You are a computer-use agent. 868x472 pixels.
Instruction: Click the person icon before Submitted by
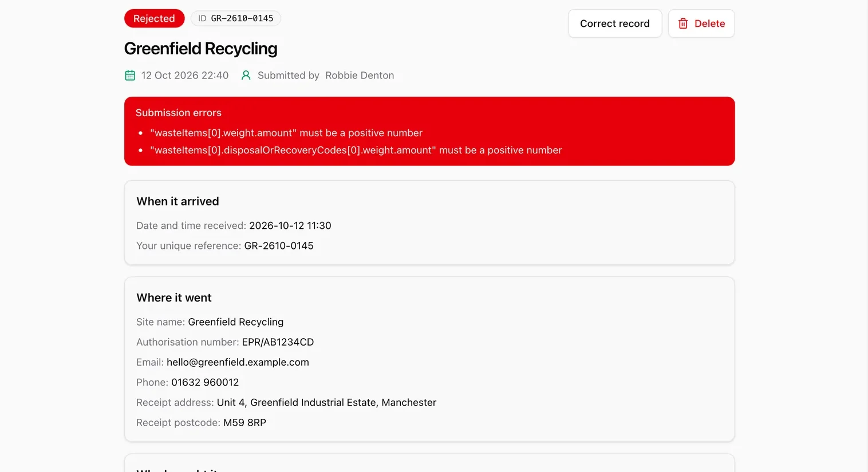[246, 76]
